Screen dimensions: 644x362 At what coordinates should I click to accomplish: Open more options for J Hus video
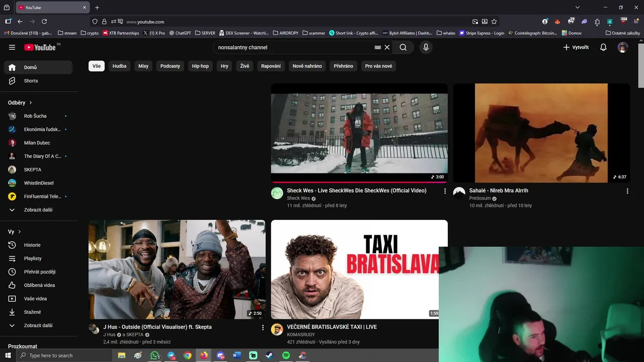tap(263, 327)
